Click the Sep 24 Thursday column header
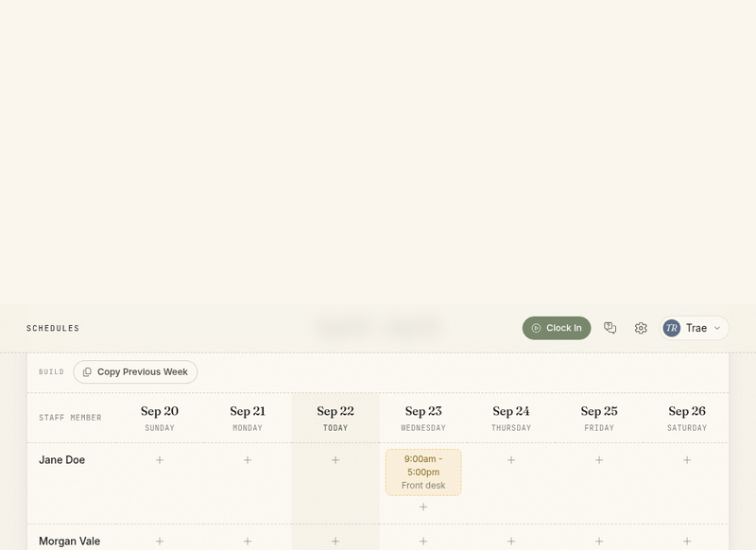756x550 pixels. coord(511,418)
